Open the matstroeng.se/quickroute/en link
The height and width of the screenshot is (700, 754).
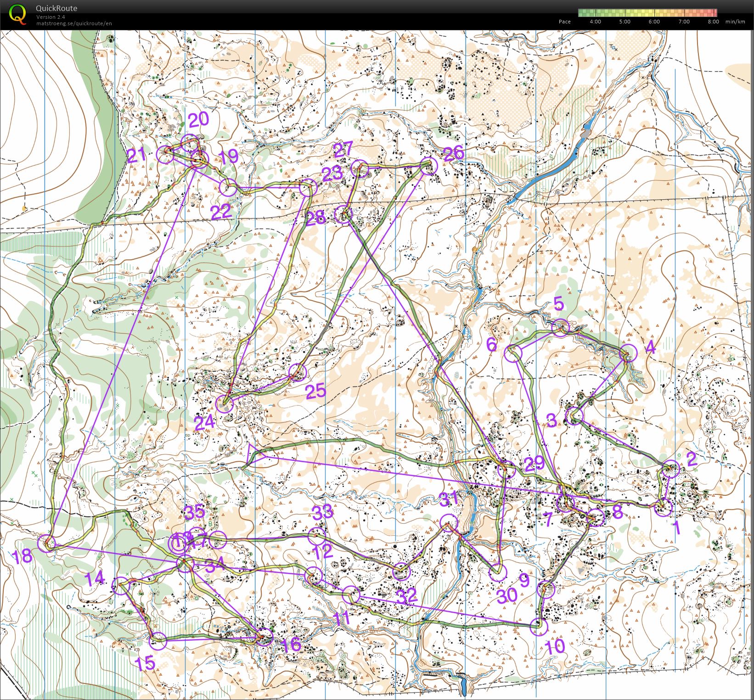click(x=74, y=23)
